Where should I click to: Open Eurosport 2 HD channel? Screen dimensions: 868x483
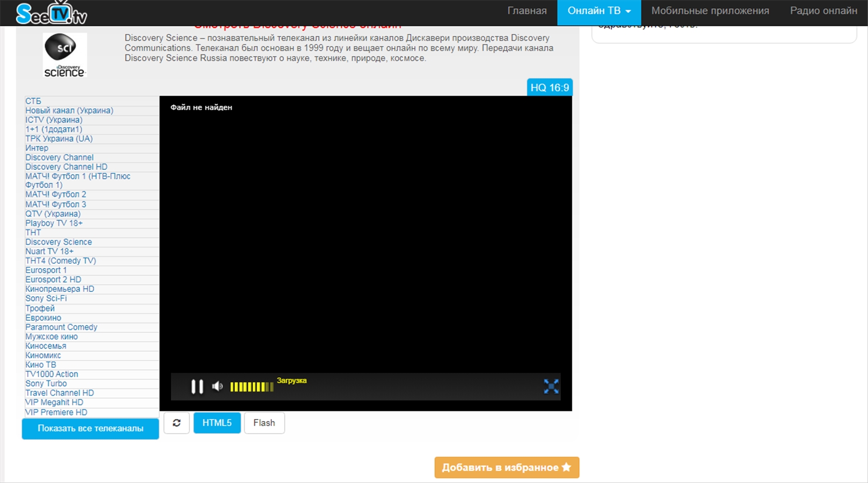pos(53,279)
